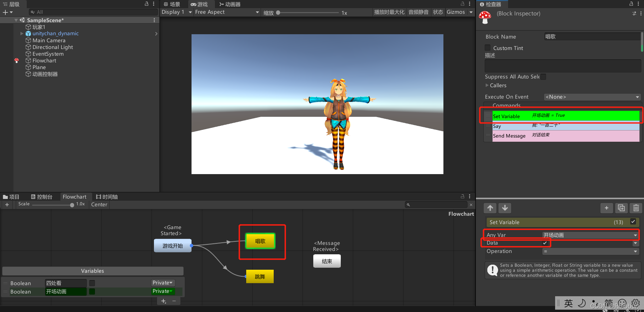Expand the Callers foldout
This screenshot has width=644, height=312.
click(487, 86)
